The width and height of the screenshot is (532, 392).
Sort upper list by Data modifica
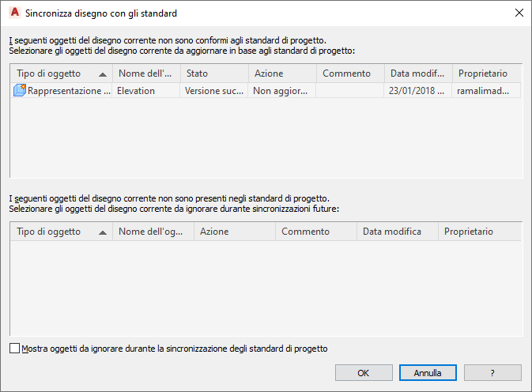[x=418, y=73]
